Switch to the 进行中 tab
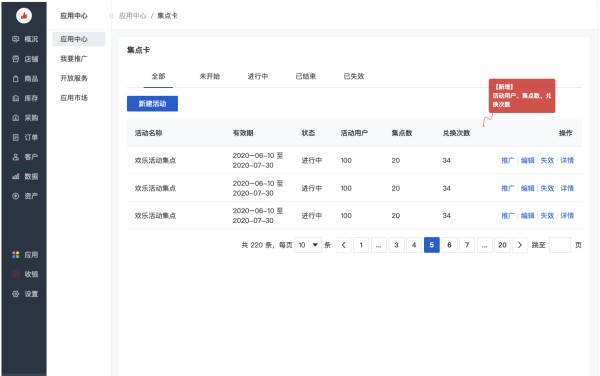The image size is (600, 376). (258, 76)
